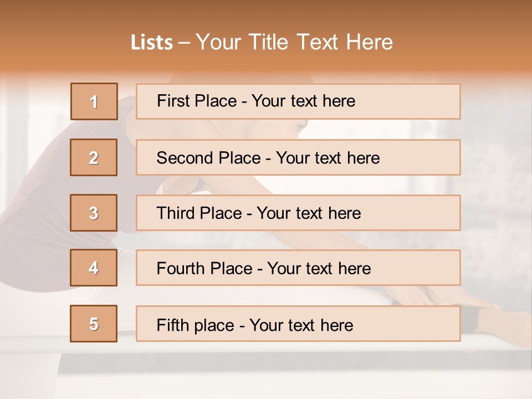This screenshot has height=399, width=532.
Task: Click the words "Second Place"
Action: 208,158
